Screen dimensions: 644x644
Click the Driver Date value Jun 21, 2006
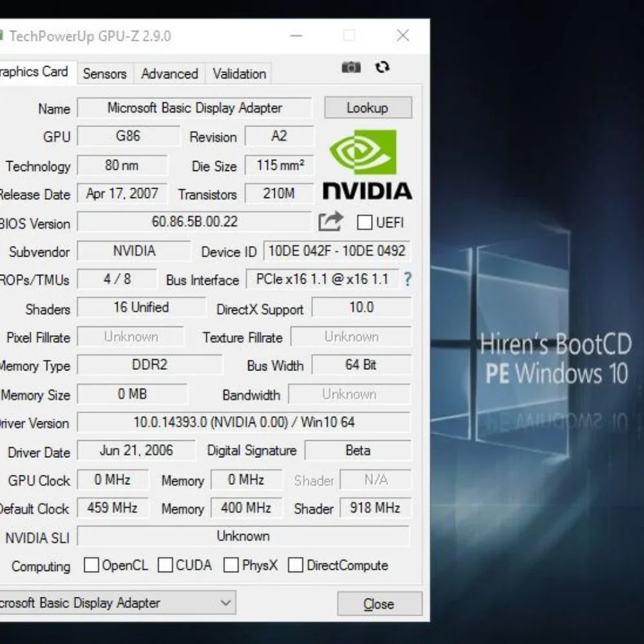[x=137, y=451]
